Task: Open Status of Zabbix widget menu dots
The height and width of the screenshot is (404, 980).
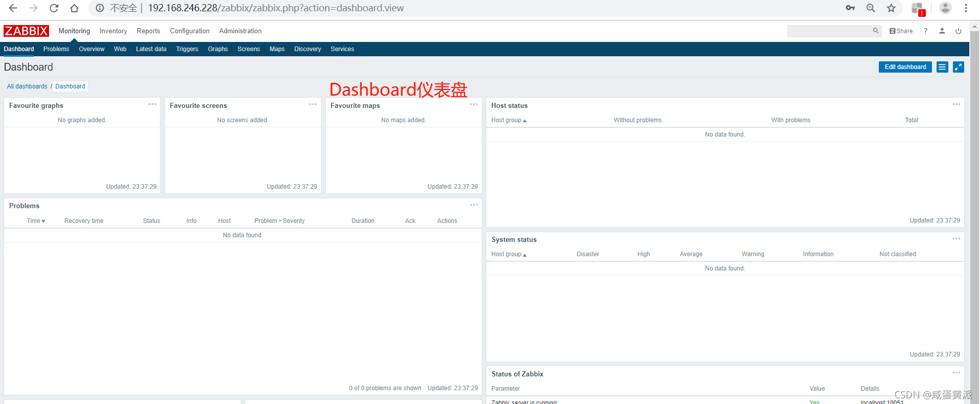Action: coord(956,373)
